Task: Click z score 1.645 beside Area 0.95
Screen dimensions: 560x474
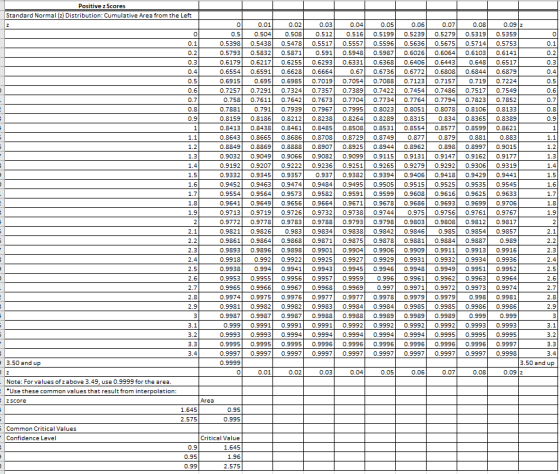Action: click(102, 410)
